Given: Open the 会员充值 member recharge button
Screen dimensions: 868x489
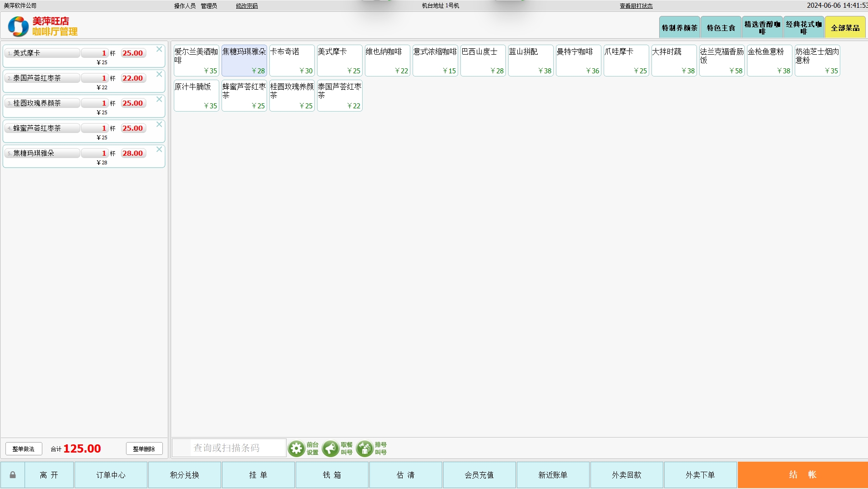Looking at the screenshot, I should click(479, 475).
